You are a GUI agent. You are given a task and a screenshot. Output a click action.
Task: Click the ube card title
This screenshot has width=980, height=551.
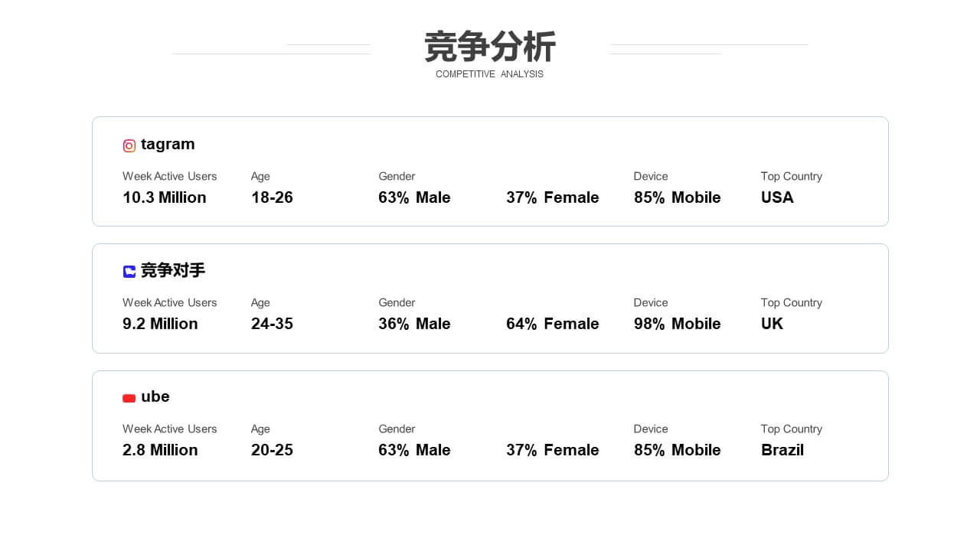point(155,396)
